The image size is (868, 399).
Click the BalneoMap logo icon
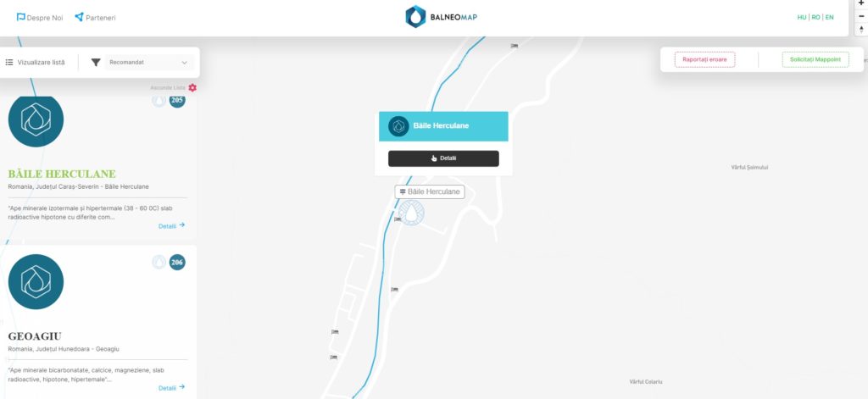click(x=415, y=17)
